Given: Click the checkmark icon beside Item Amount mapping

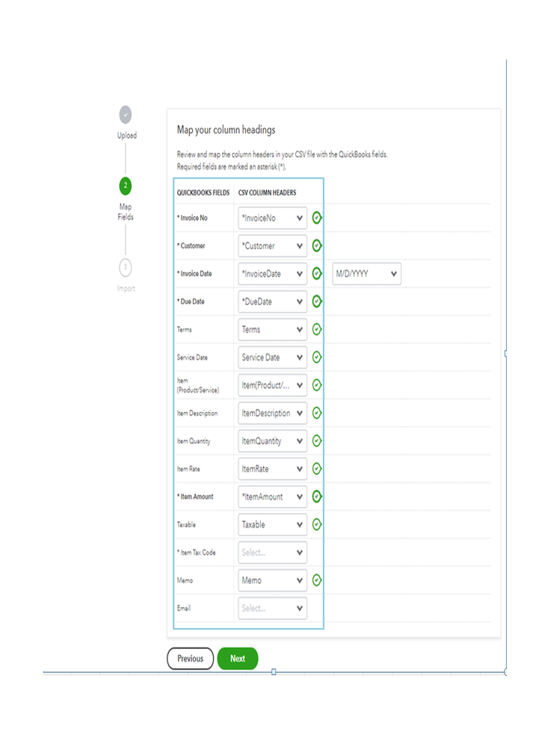Looking at the screenshot, I should tap(316, 497).
